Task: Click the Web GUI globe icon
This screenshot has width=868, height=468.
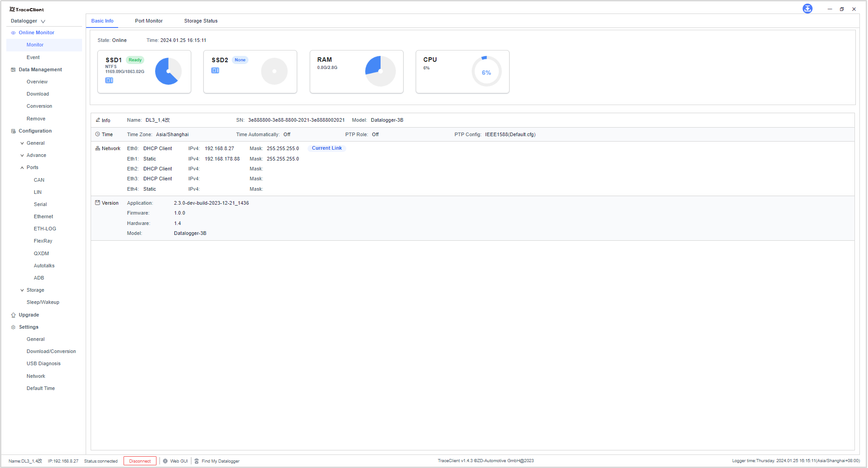Action: point(165,461)
